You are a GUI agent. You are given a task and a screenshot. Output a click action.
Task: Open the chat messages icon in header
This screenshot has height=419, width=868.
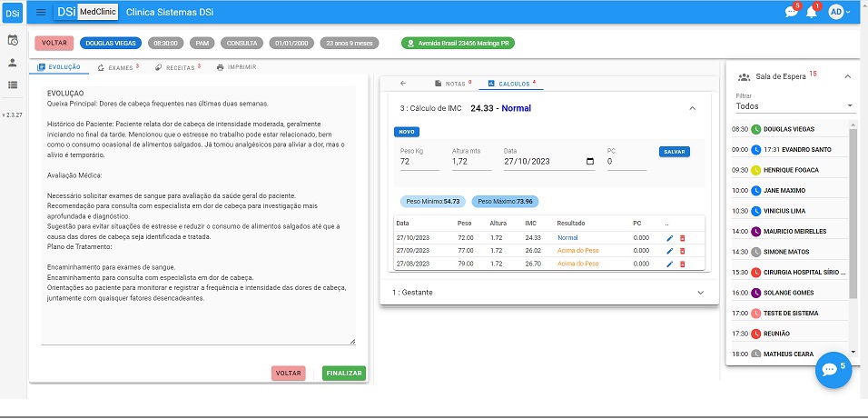point(791,13)
